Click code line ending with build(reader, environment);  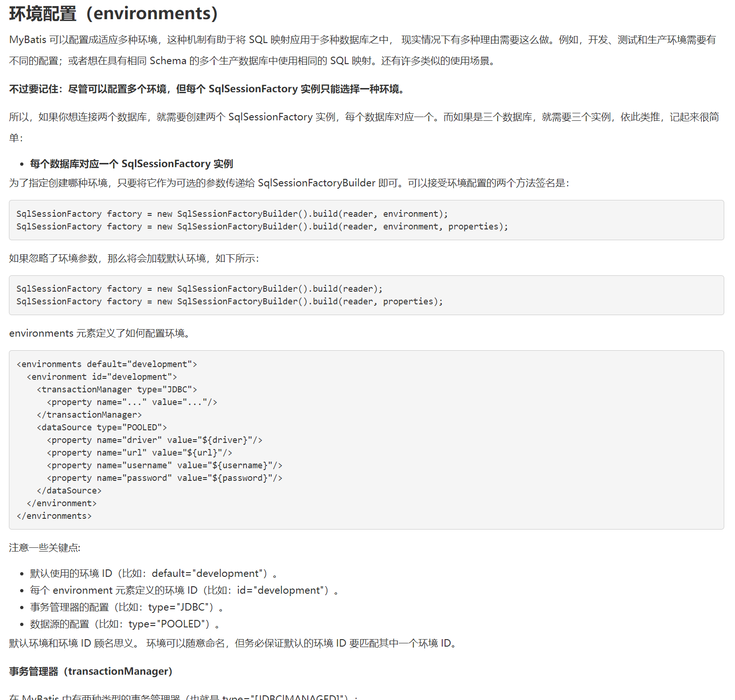point(232,214)
